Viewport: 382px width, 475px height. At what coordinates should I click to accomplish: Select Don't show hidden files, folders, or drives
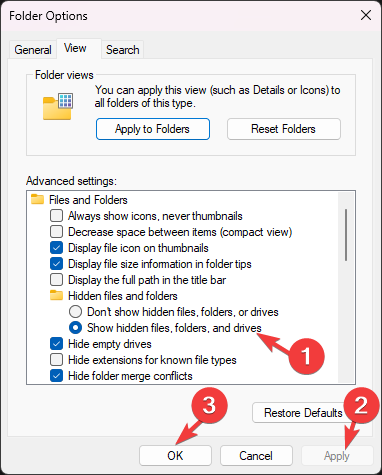point(75,312)
